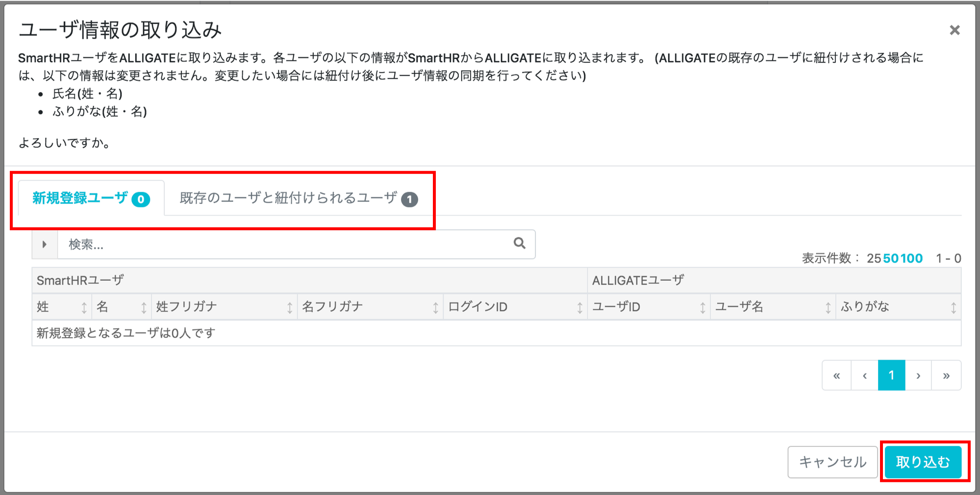Click the 0 badge on 新規登録ユーザ

(x=141, y=199)
